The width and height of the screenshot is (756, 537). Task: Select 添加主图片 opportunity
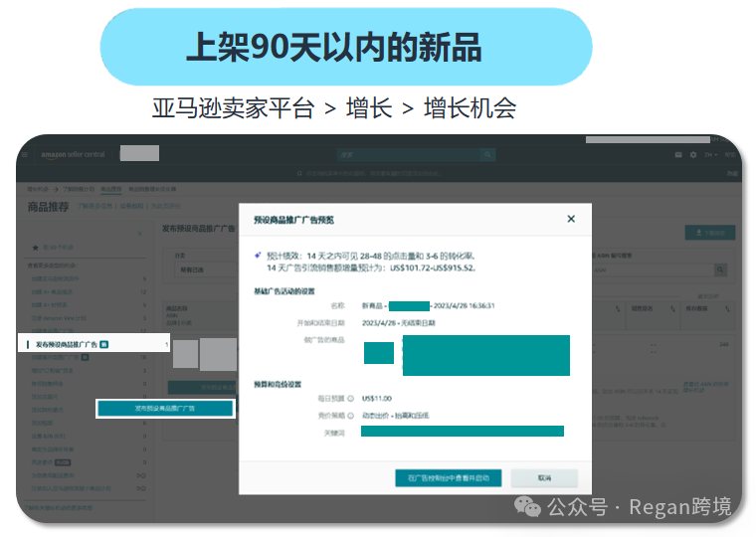[45, 397]
